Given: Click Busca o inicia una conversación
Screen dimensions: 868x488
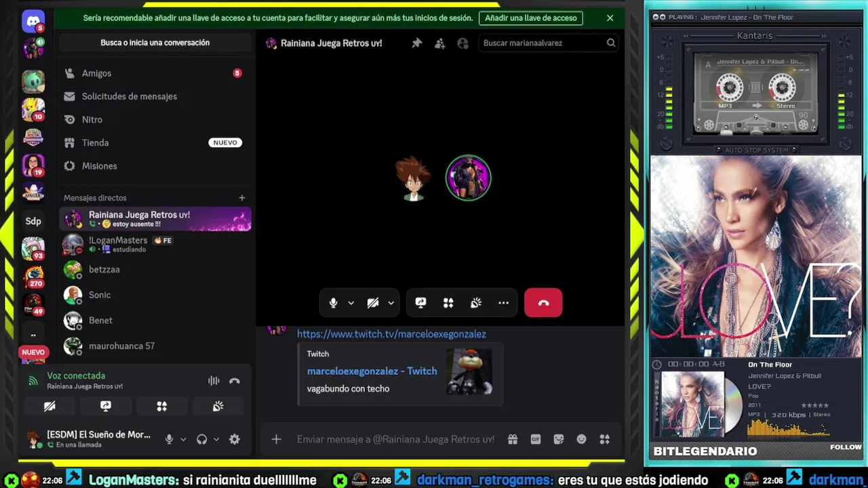Looking at the screenshot, I should point(155,43).
